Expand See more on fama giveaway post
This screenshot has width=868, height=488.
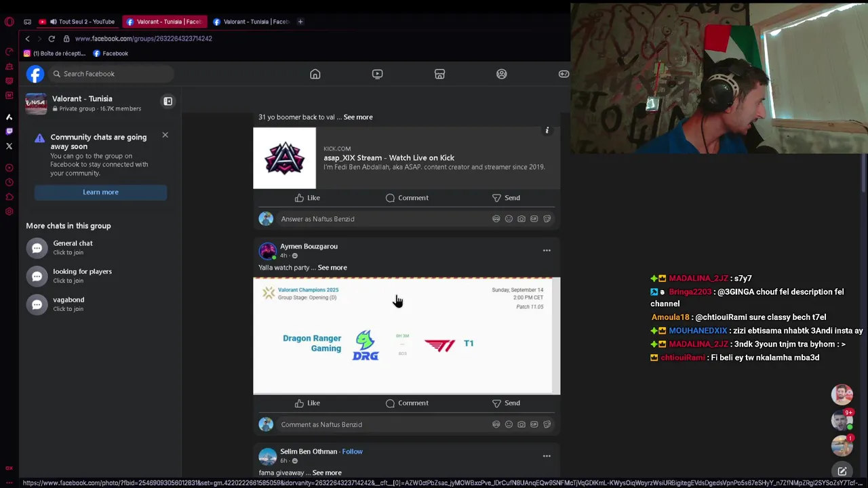click(x=327, y=473)
